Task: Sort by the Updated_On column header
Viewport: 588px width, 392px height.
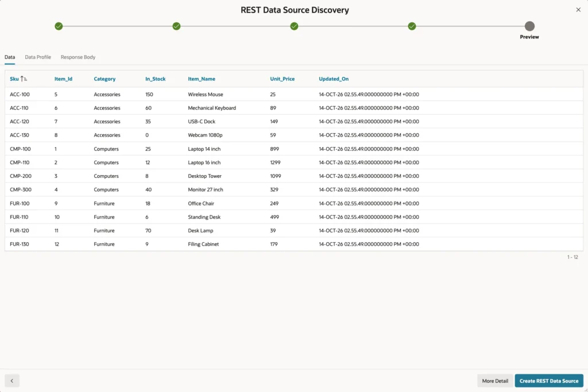Action: pos(334,79)
